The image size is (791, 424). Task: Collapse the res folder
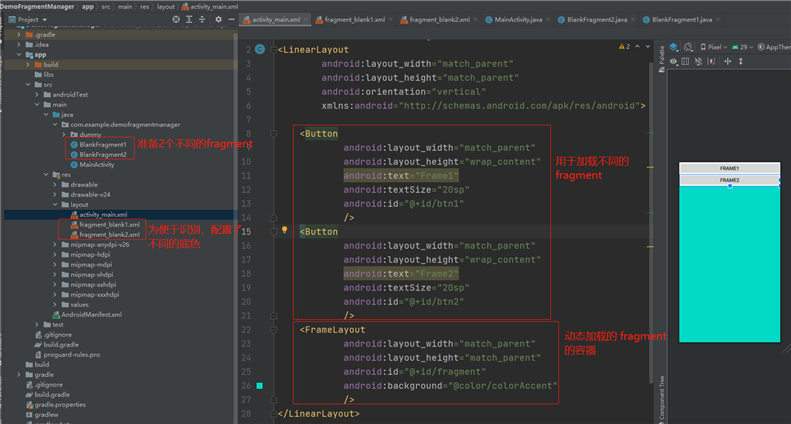coord(46,175)
